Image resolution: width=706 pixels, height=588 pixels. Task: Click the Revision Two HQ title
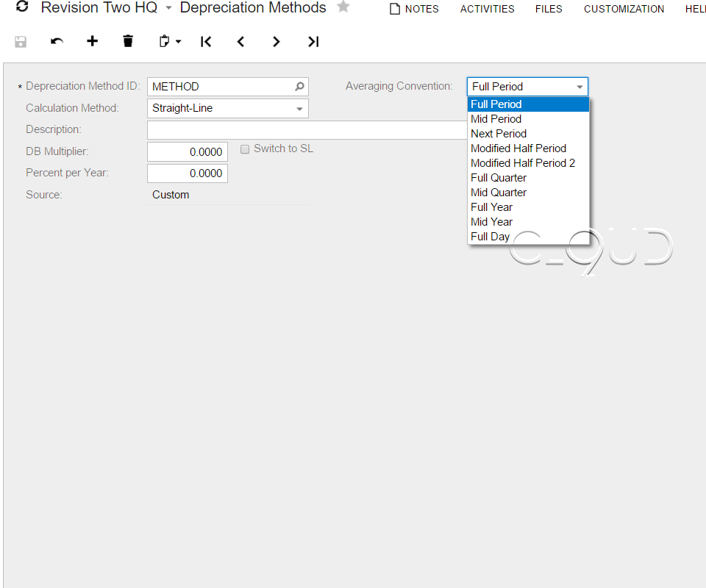point(99,7)
